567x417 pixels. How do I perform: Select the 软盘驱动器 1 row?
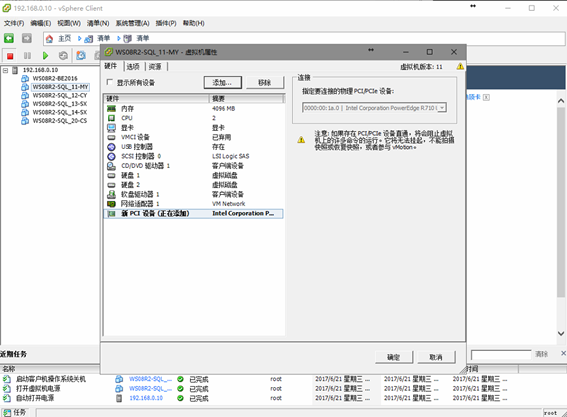click(193, 194)
